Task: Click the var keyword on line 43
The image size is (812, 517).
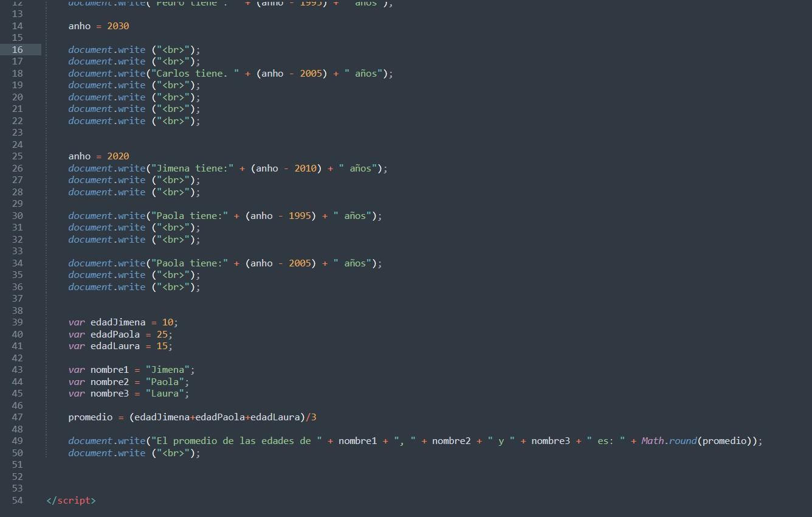Action: click(x=77, y=370)
